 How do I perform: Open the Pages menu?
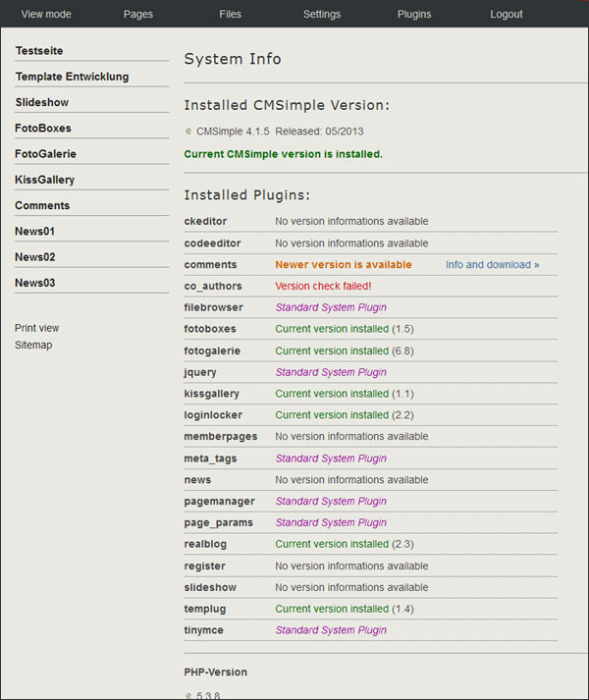tap(138, 15)
